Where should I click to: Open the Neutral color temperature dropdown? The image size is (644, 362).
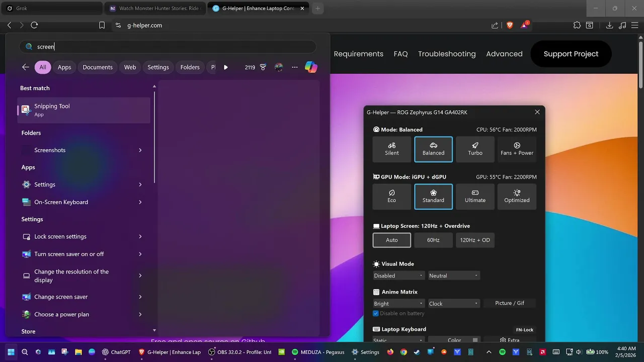pos(454,276)
